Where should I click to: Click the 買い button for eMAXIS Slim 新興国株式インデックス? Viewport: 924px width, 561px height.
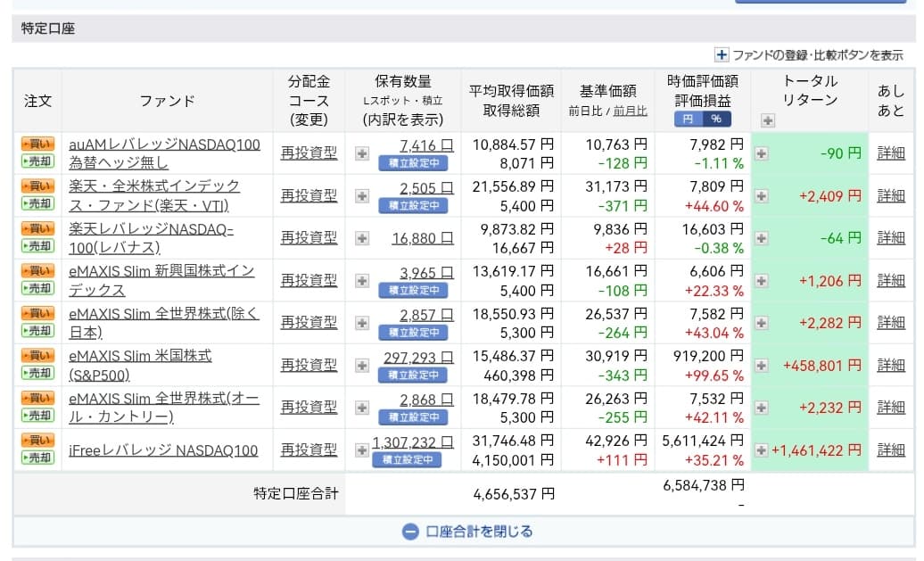[x=37, y=270]
